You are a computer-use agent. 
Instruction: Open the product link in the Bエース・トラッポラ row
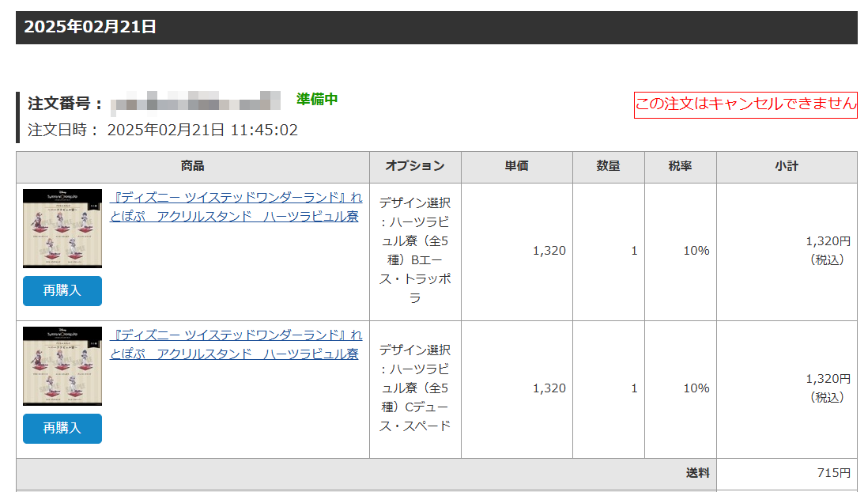pyautogui.click(x=236, y=206)
